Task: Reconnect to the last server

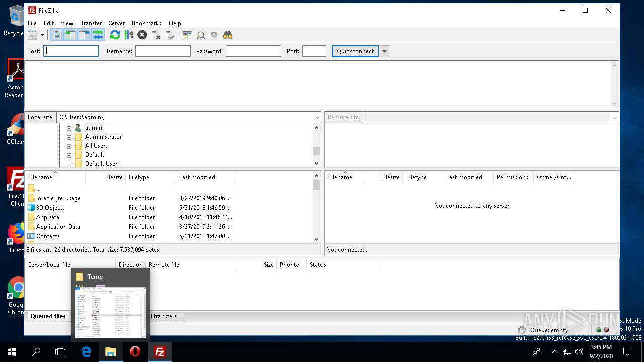Action: point(170,35)
